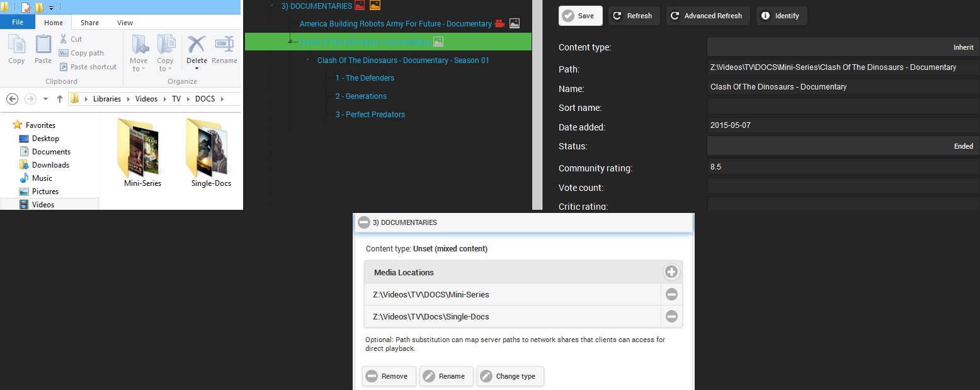Remove the Single-Docs media location via minus icon
980x390 pixels.
coord(671,317)
